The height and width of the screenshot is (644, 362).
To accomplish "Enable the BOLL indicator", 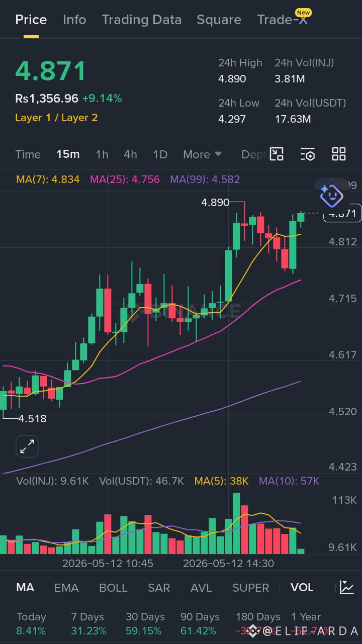I will coord(113,587).
